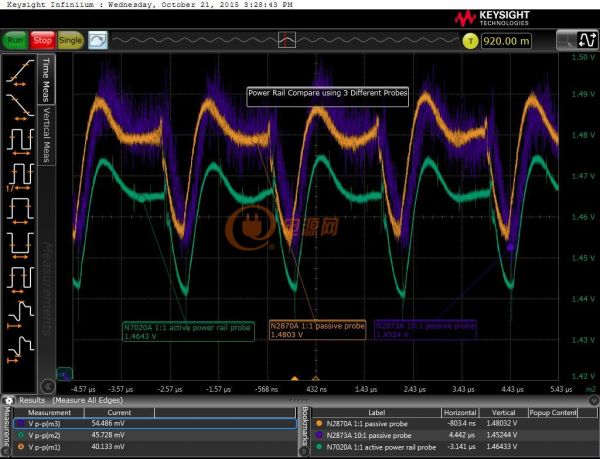Click the Vertical column header

pos(503,413)
